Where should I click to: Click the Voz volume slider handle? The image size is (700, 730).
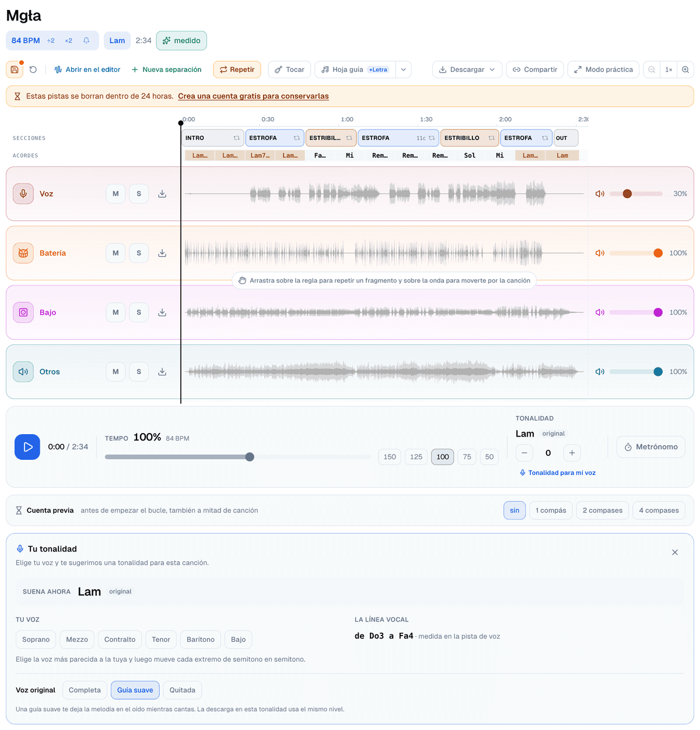pos(627,194)
